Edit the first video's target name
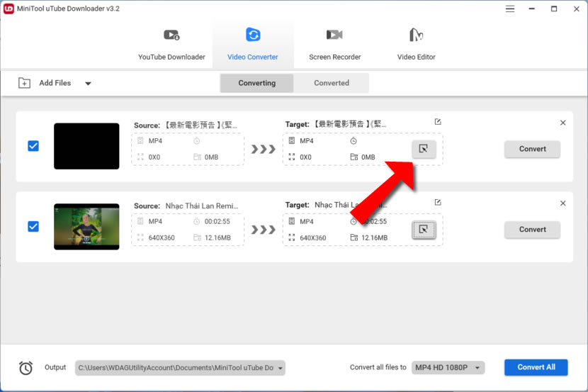The width and height of the screenshot is (588, 392). point(438,121)
